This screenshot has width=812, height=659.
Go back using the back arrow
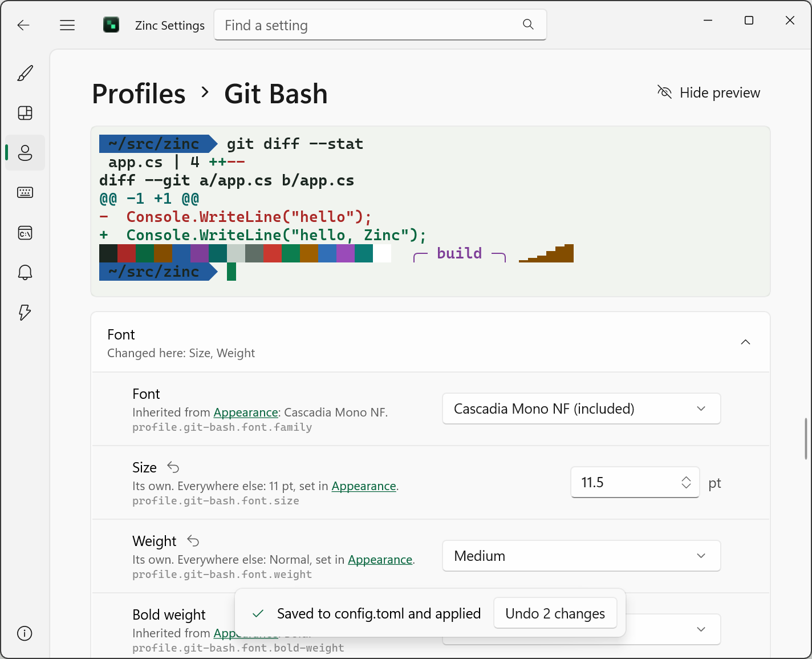(x=23, y=25)
